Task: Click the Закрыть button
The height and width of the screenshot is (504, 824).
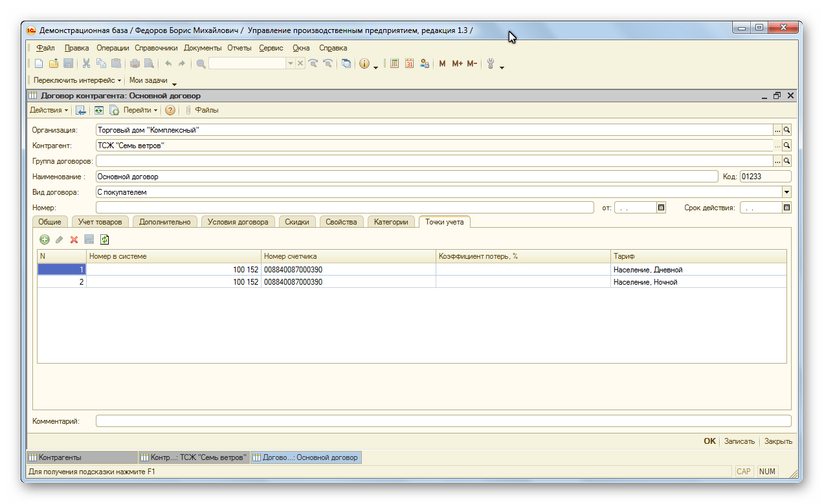Action: 778,441
